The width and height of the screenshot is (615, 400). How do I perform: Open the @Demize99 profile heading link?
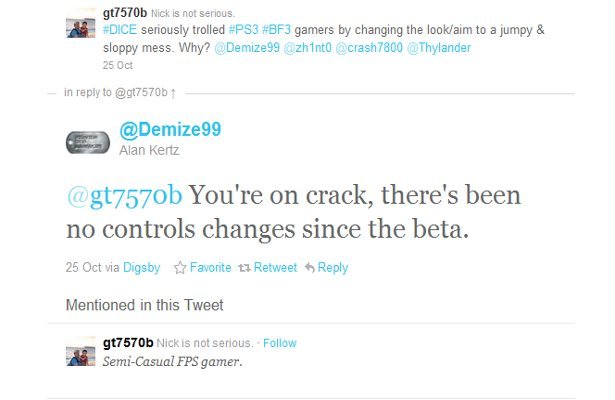[x=170, y=129]
